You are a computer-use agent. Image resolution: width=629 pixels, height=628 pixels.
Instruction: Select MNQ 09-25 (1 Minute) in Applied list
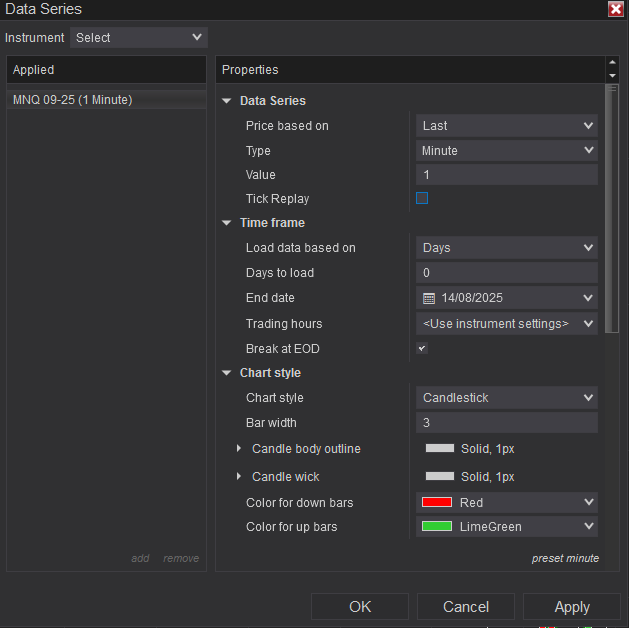pyautogui.click(x=106, y=100)
